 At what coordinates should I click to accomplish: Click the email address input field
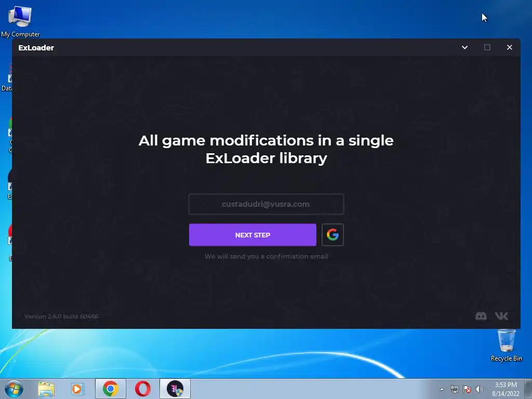[x=266, y=204]
